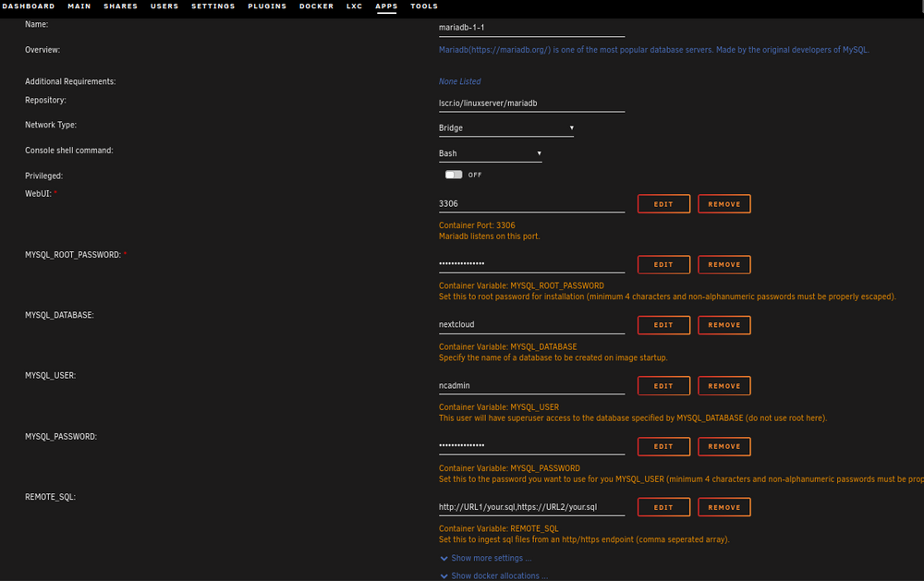Open the Shares tab
This screenshot has height=581, width=924.
(x=120, y=6)
